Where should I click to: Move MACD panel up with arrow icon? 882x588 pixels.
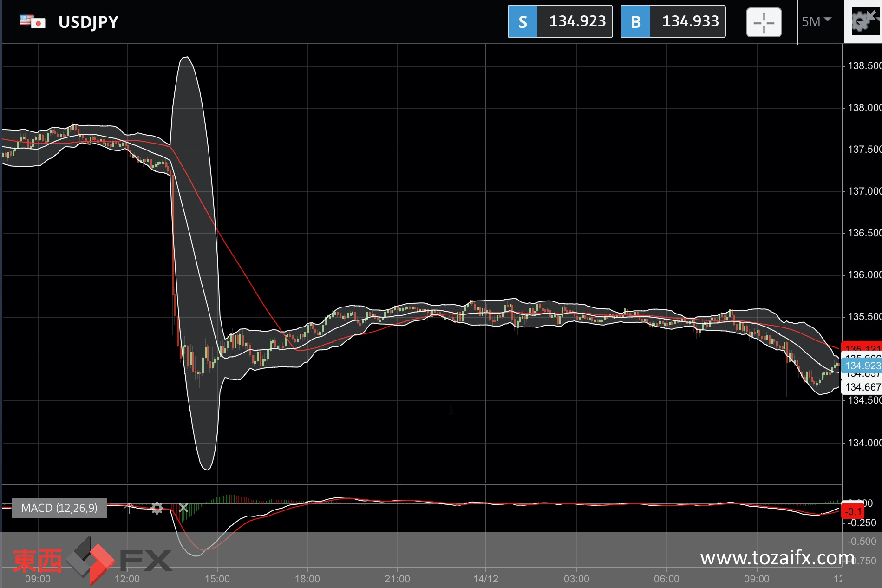tap(129, 508)
